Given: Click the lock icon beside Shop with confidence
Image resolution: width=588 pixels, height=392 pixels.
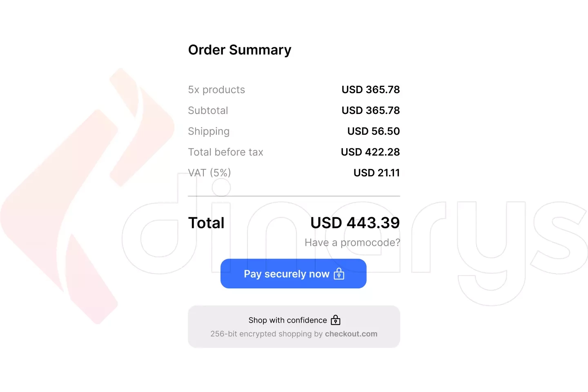Looking at the screenshot, I should tap(336, 320).
